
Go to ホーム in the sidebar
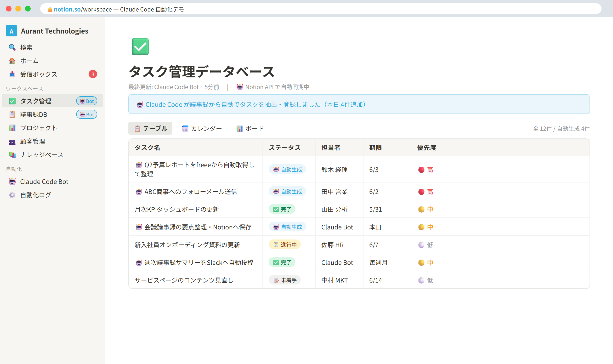(52, 61)
